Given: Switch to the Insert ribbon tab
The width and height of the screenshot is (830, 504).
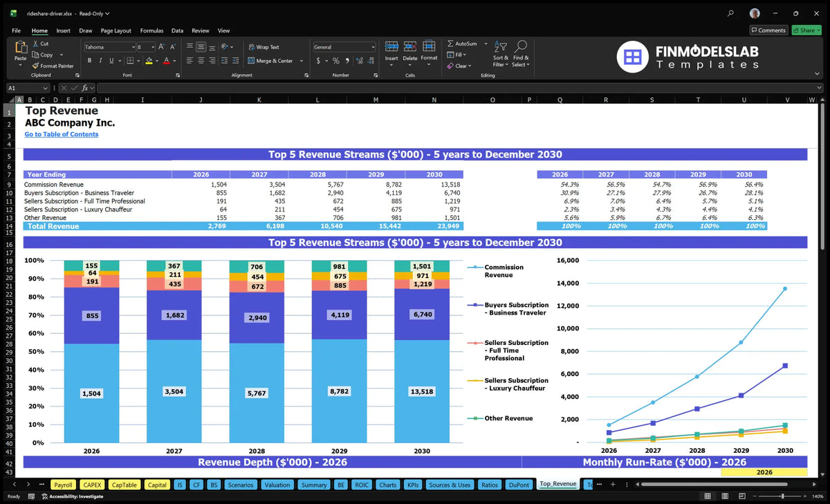Looking at the screenshot, I should click(x=63, y=30).
